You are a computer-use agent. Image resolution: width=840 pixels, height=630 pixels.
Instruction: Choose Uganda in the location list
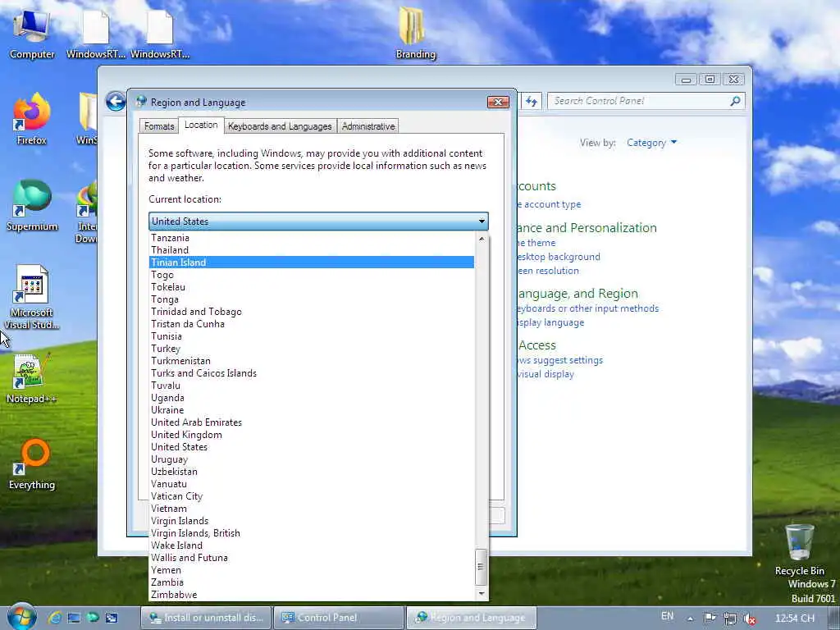pyautogui.click(x=311, y=398)
